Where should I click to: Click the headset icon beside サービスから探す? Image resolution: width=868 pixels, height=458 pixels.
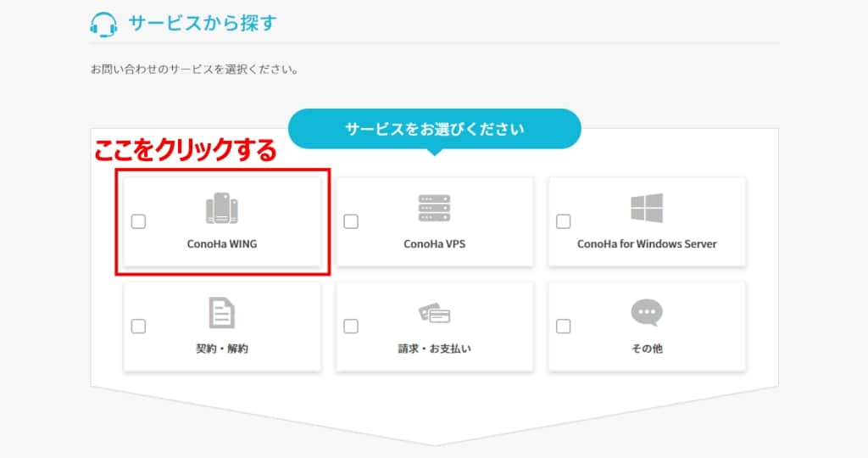click(103, 25)
